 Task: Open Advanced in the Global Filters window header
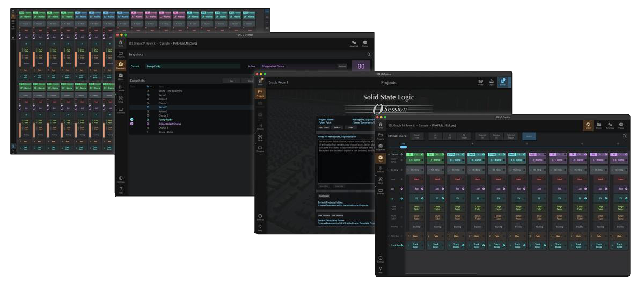tap(610, 125)
